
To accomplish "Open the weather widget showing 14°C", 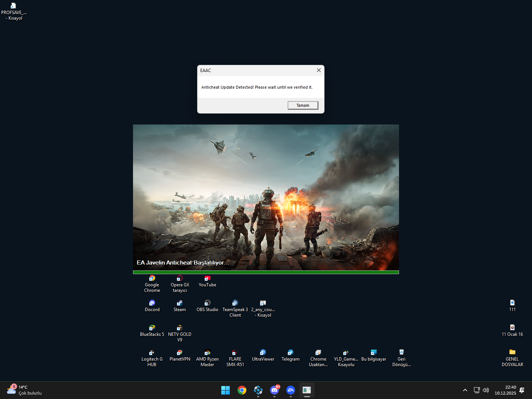I will [x=24, y=390].
